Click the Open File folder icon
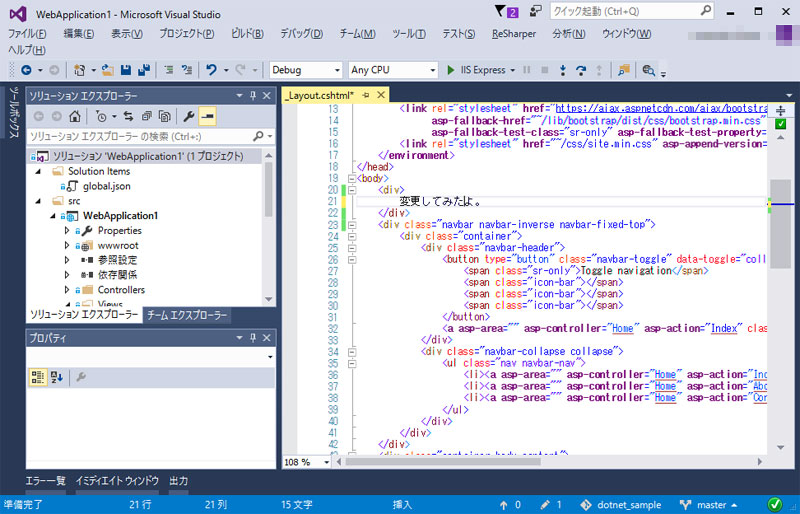The height and width of the screenshot is (514, 800). pyautogui.click(x=108, y=70)
